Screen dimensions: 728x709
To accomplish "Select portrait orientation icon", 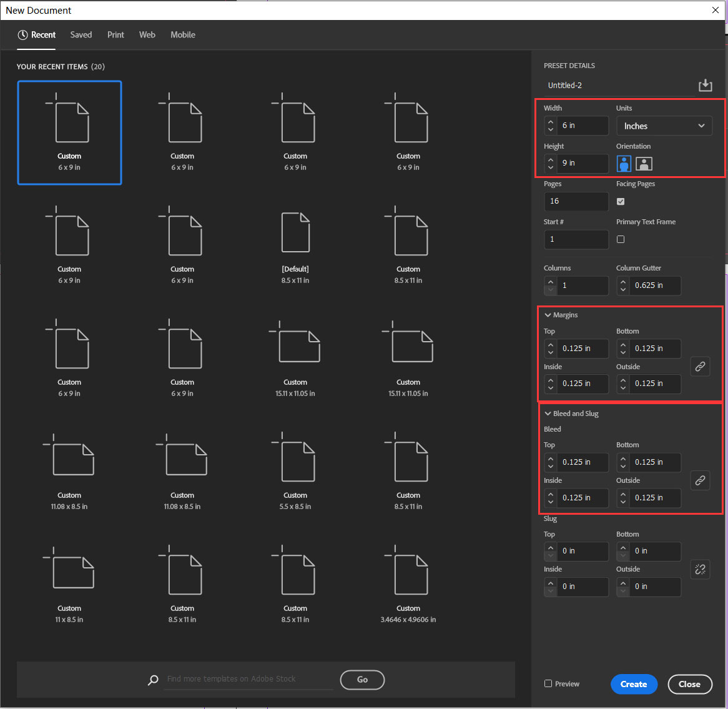I will (624, 164).
